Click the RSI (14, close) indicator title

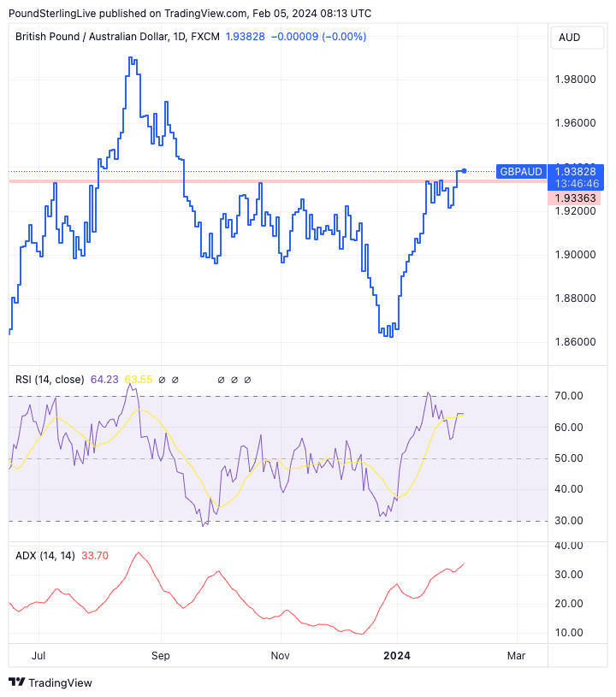click(50, 379)
